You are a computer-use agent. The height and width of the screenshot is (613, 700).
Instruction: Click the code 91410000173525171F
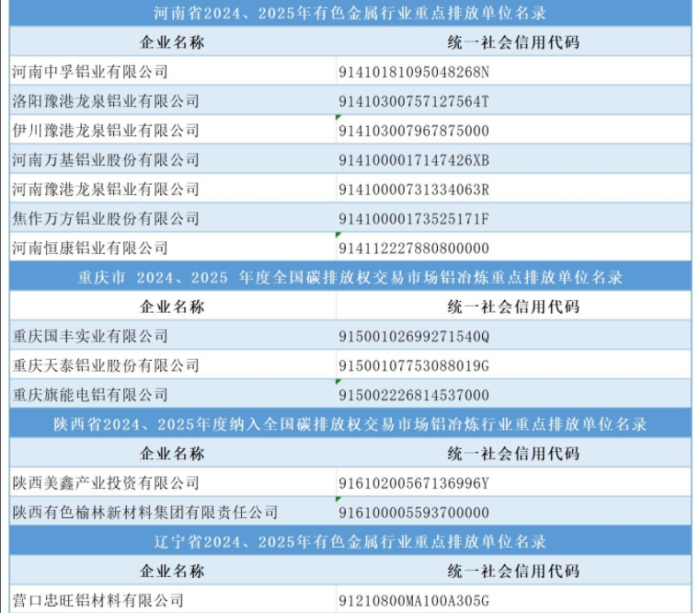413,219
